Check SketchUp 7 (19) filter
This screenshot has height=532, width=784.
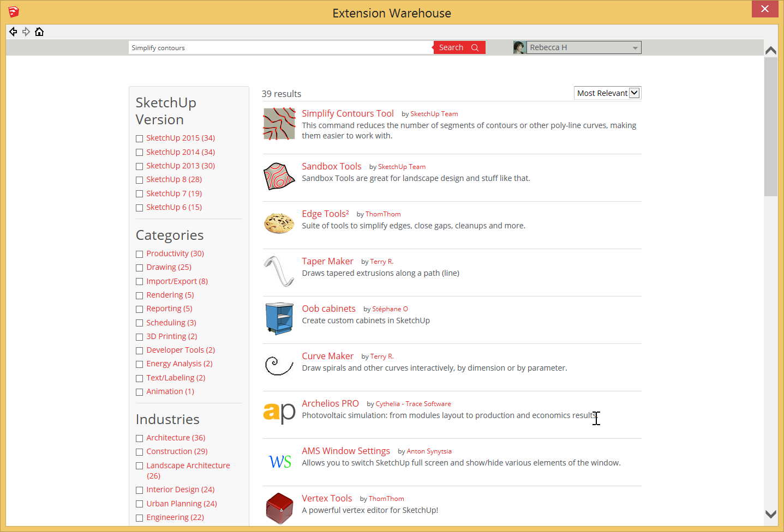pos(140,194)
